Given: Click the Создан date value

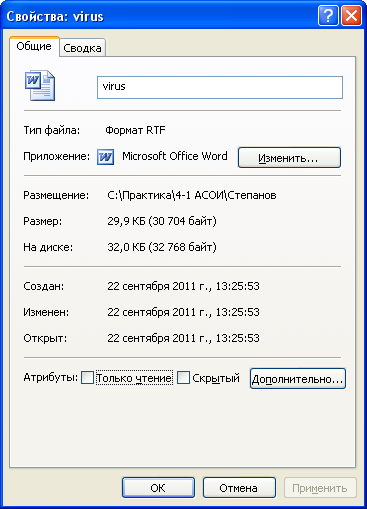Looking at the screenshot, I should coord(183,286).
